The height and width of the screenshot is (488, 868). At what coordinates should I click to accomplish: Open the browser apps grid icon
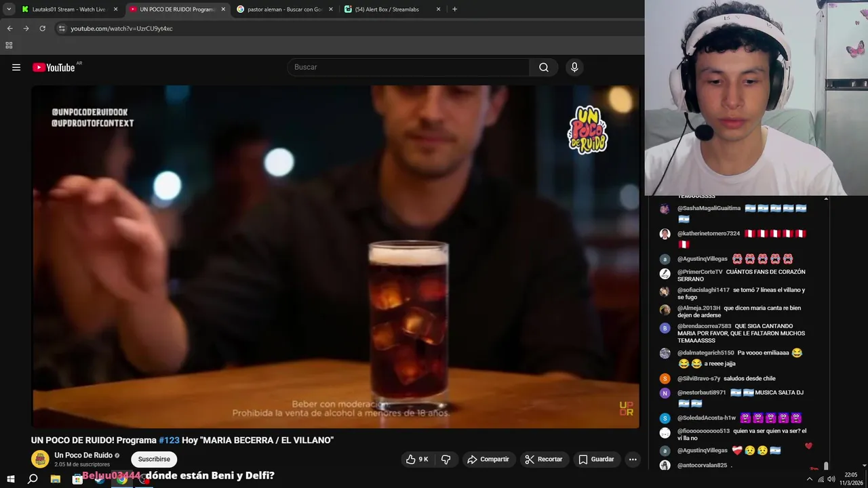(x=9, y=45)
